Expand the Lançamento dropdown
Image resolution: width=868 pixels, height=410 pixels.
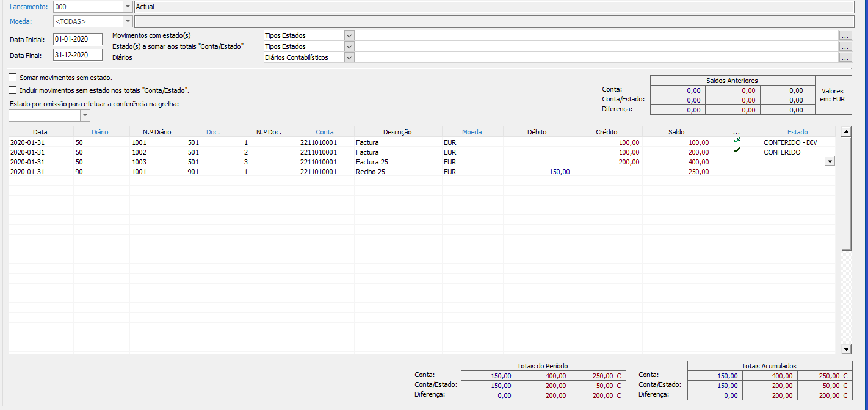[128, 7]
